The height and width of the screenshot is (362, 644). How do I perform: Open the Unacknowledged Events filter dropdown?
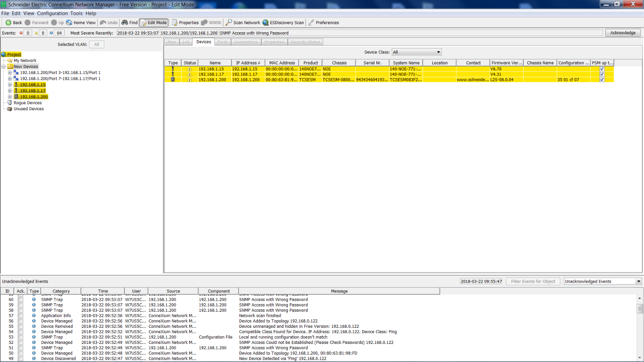(603, 282)
